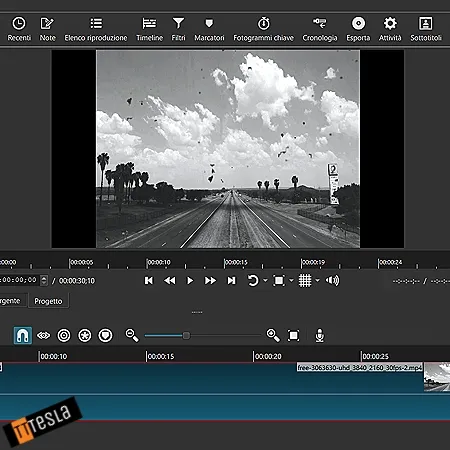450x450 pixels.
Task: Switch to the Progetto tab
Action: tap(48, 301)
